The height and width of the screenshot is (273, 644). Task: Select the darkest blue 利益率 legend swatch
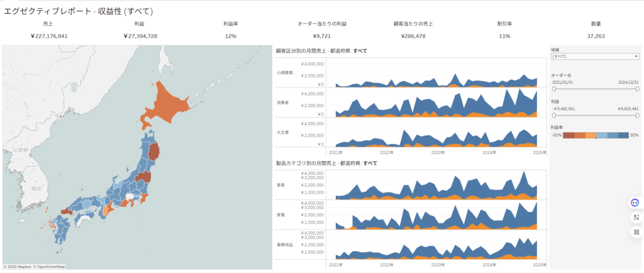(623, 135)
